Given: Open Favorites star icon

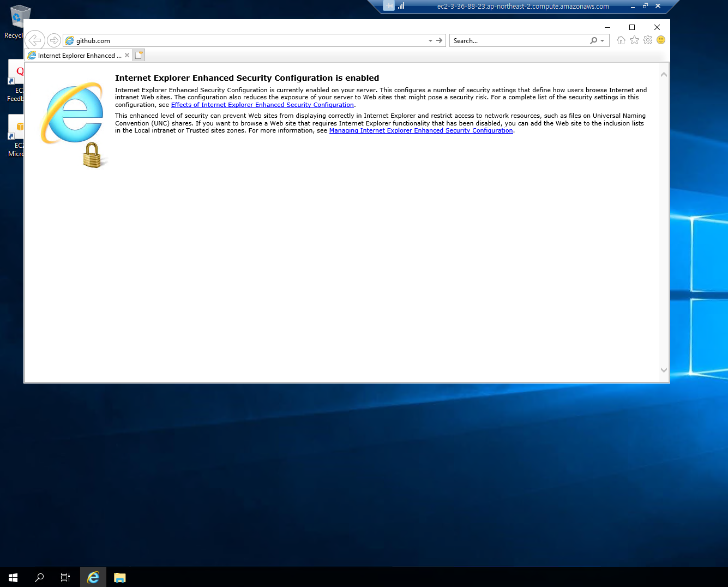Looking at the screenshot, I should point(634,40).
